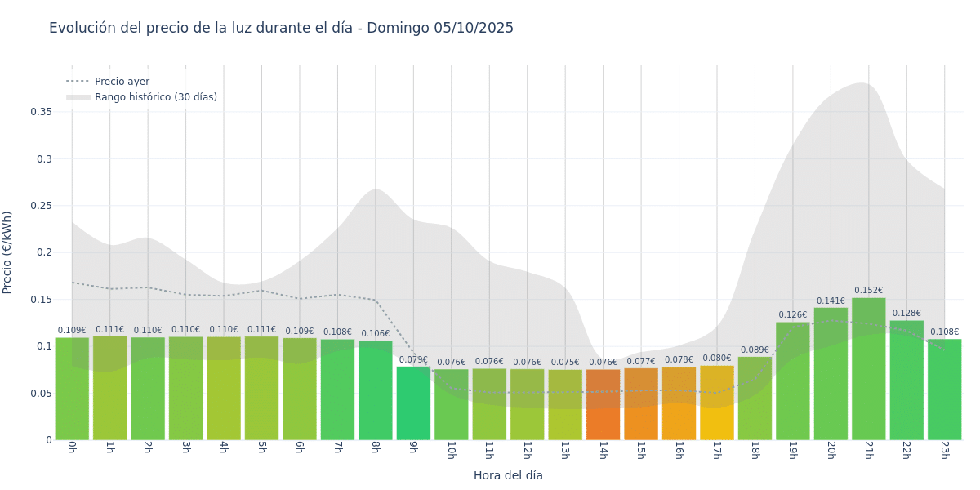Select the 19h bar showing 0.126€
Image resolution: width=980 pixels, height=490 pixels.
click(x=792, y=381)
